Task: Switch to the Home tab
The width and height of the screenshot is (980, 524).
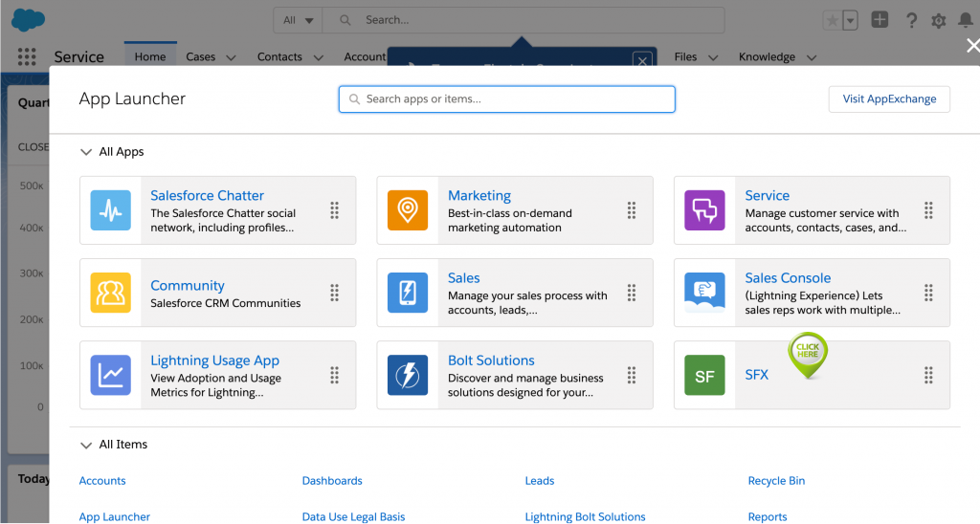Action: (150, 56)
